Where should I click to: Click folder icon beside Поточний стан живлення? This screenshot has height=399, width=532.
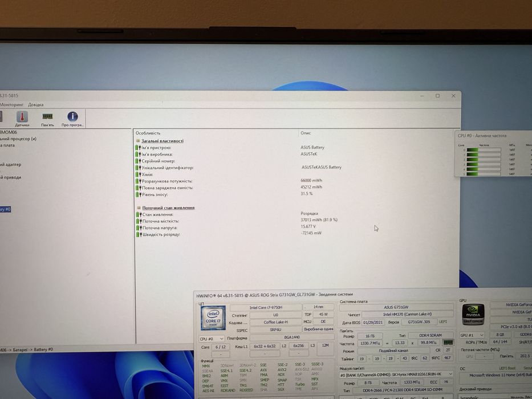coord(139,207)
